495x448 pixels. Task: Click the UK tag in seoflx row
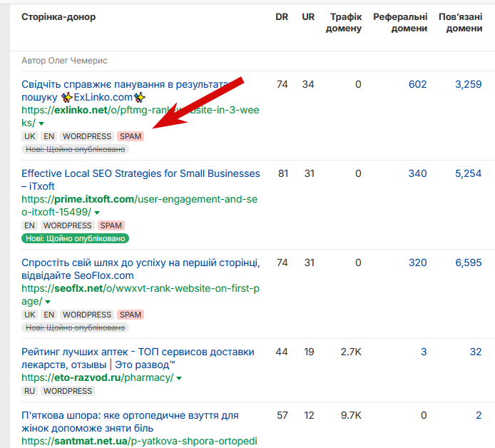click(x=30, y=315)
